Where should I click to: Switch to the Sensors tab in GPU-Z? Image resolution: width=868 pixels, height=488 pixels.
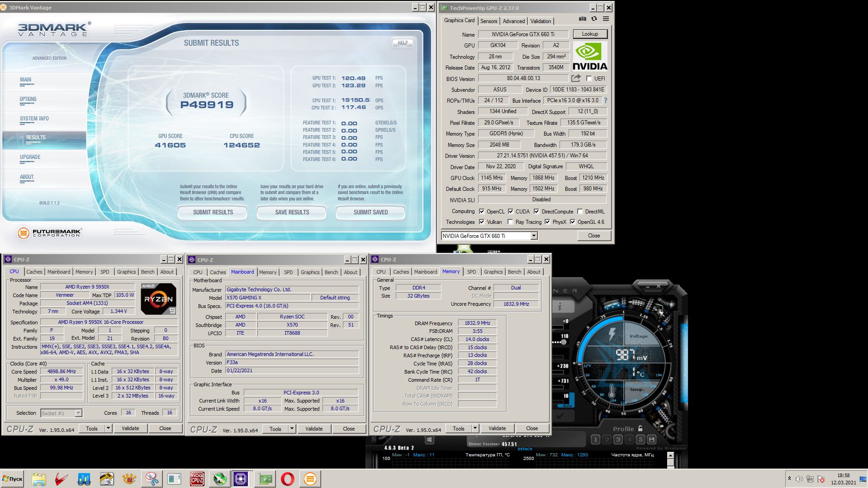[x=489, y=21]
